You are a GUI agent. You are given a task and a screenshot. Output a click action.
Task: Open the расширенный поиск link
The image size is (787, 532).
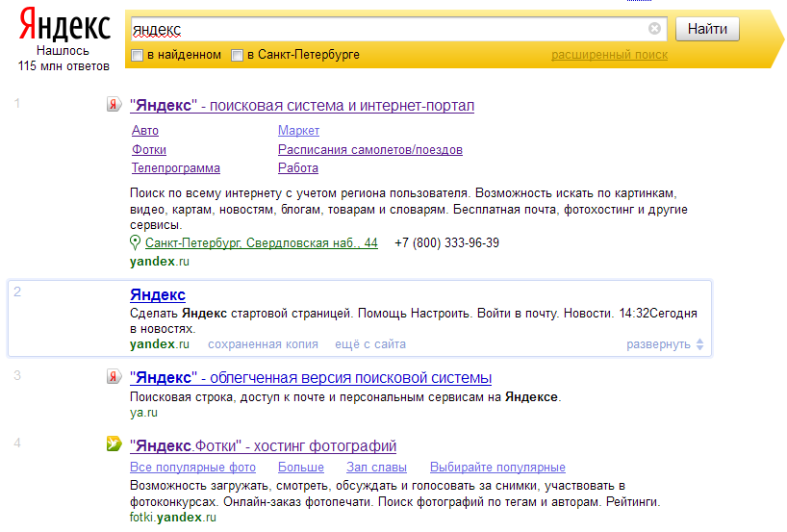609,55
